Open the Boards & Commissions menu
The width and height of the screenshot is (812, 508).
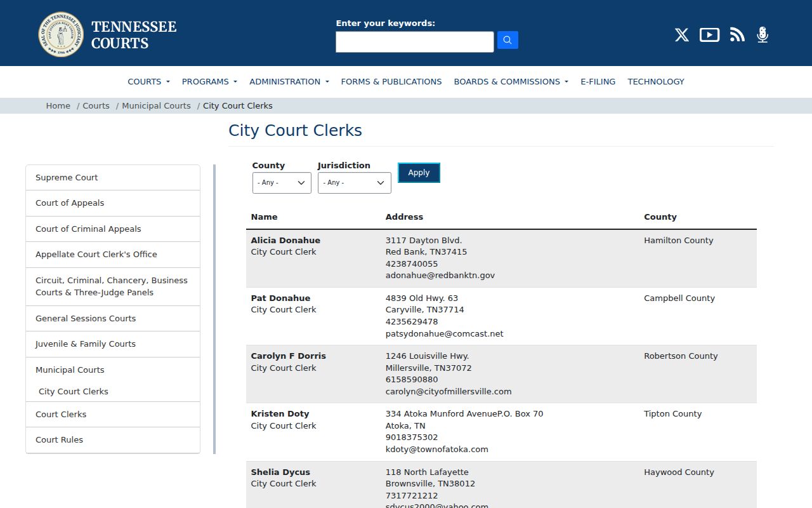tap(511, 81)
